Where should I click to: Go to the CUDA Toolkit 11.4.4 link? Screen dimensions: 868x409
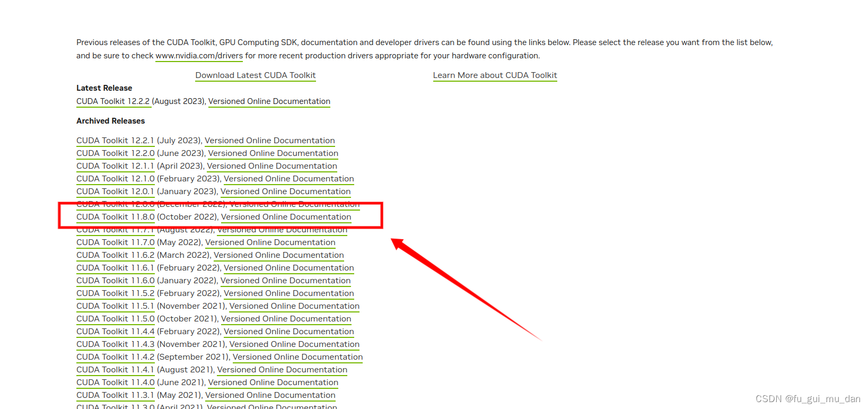116,332
